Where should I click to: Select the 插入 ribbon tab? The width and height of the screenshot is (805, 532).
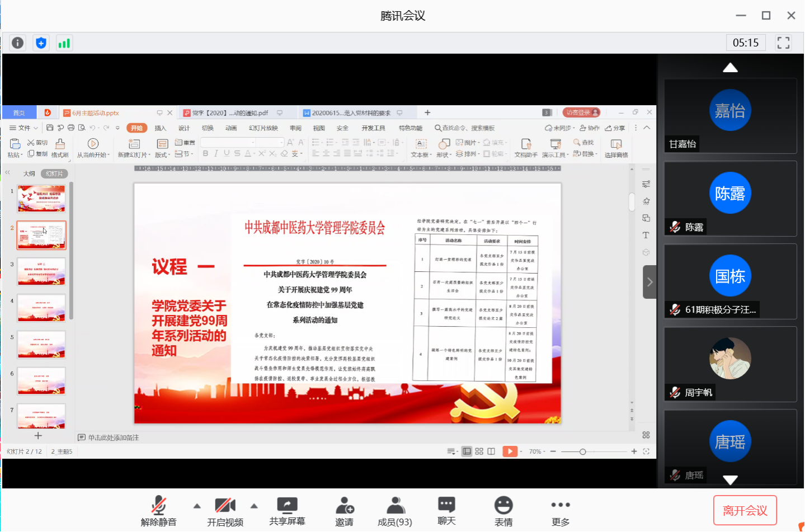click(x=161, y=128)
